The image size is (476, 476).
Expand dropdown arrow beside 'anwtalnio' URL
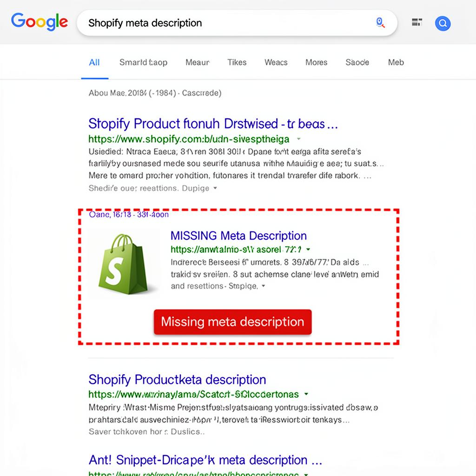(308, 250)
